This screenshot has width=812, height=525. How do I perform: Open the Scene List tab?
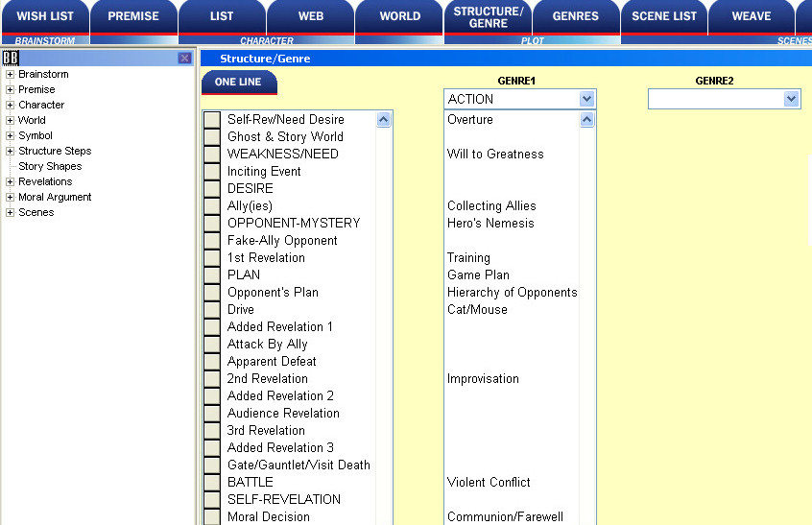664,16
